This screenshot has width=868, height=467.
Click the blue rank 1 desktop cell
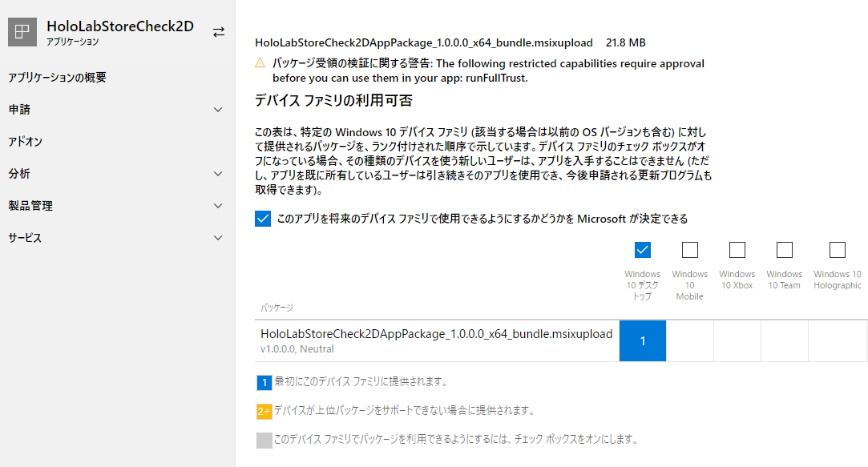pyautogui.click(x=643, y=341)
